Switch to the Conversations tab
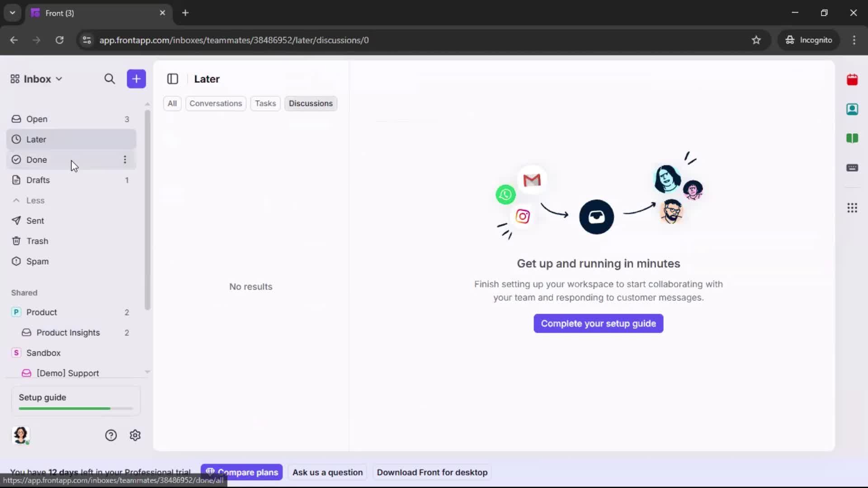 tap(216, 103)
